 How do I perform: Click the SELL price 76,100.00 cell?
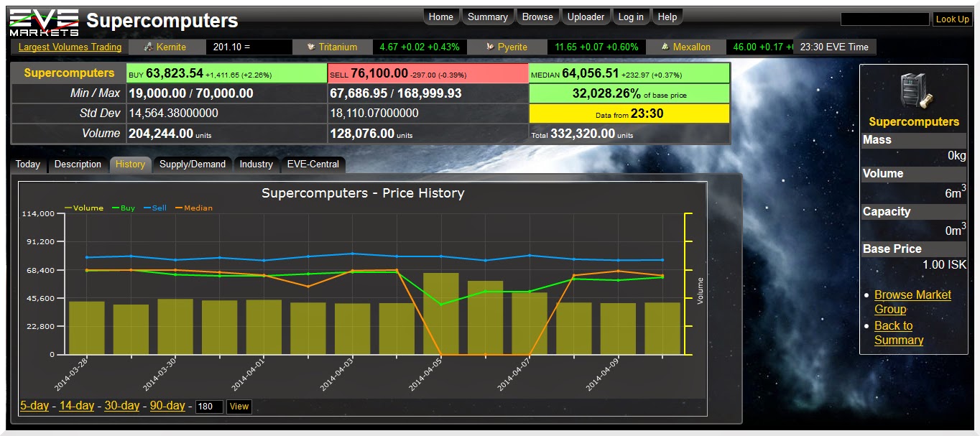click(x=427, y=73)
